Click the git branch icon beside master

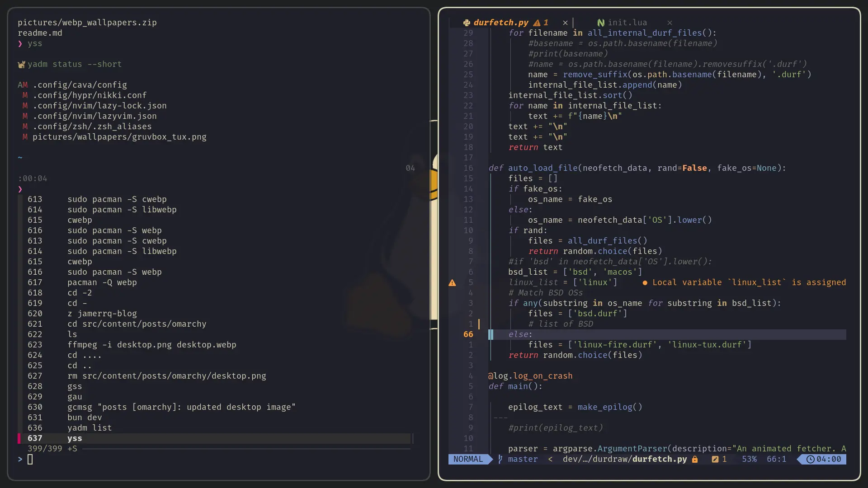pos(500,459)
